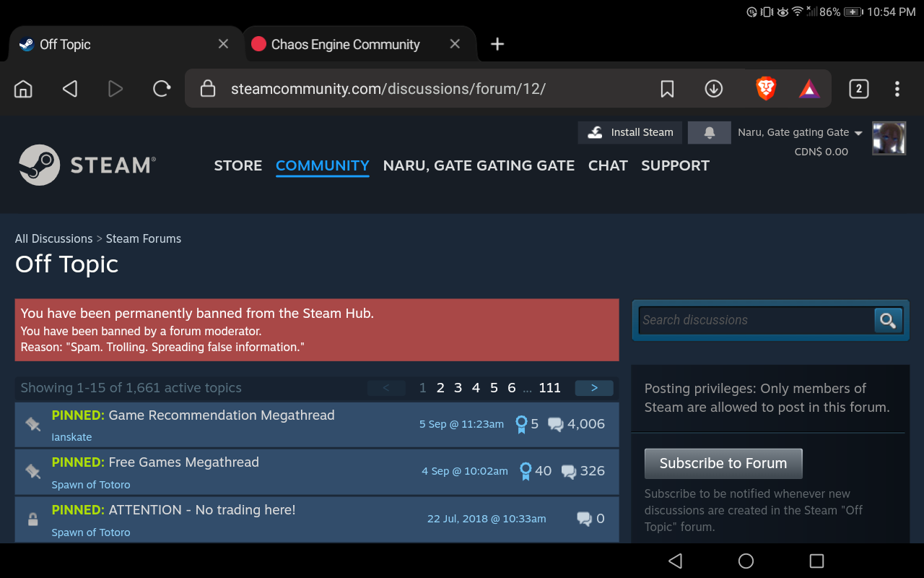
Task: Go to Steam Forums breadcrumb
Action: (144, 238)
